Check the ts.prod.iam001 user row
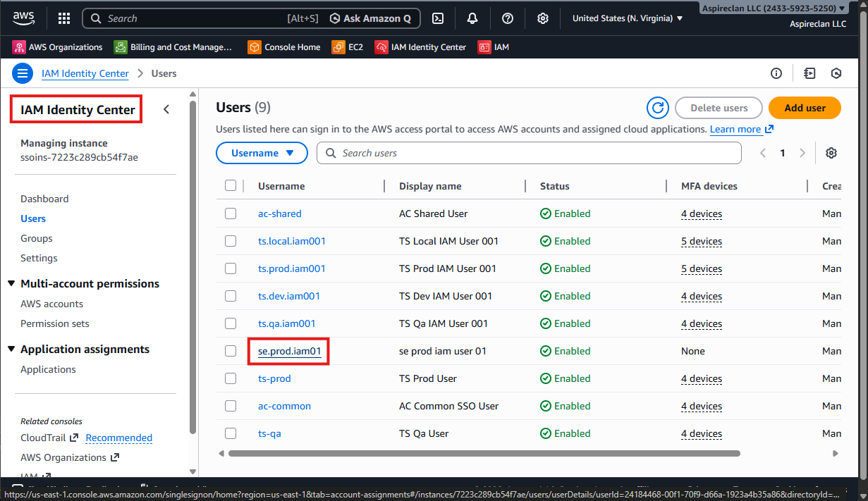This screenshot has height=501, width=868. 231,268
